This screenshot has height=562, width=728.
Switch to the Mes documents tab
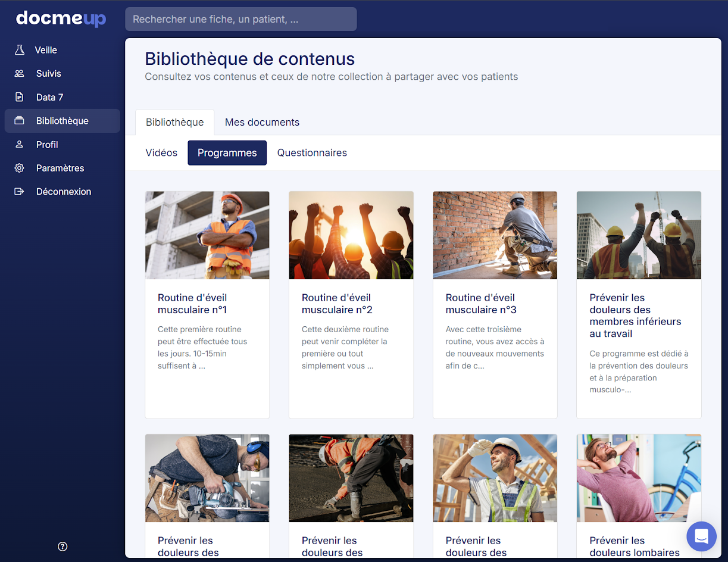point(262,122)
